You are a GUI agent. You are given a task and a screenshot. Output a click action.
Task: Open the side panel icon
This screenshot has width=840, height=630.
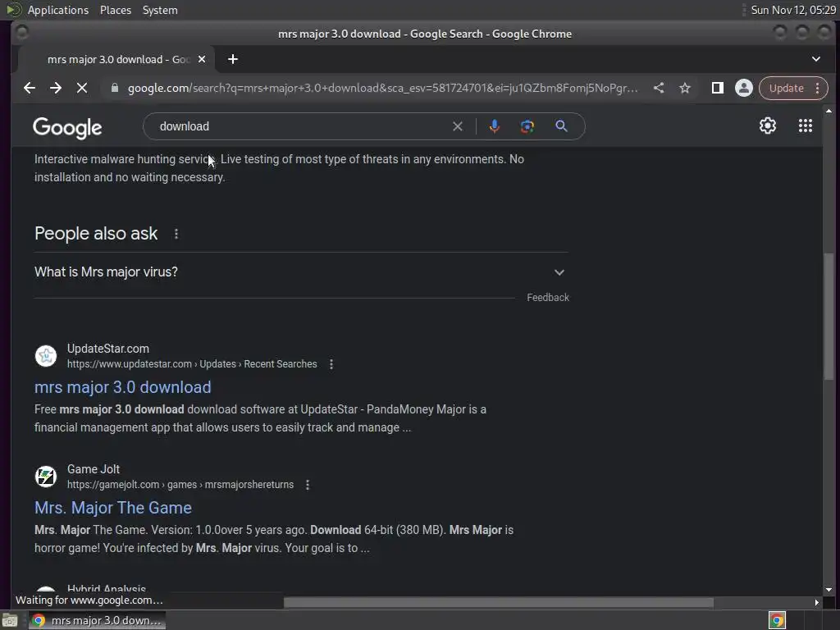(718, 88)
